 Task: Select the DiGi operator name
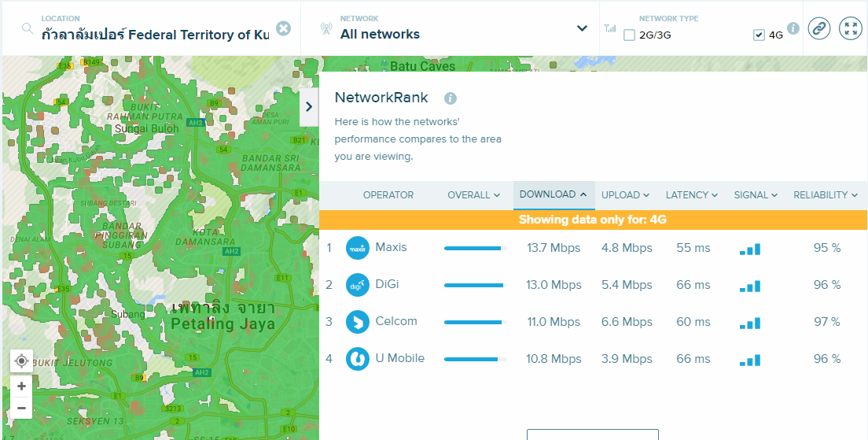click(x=387, y=284)
